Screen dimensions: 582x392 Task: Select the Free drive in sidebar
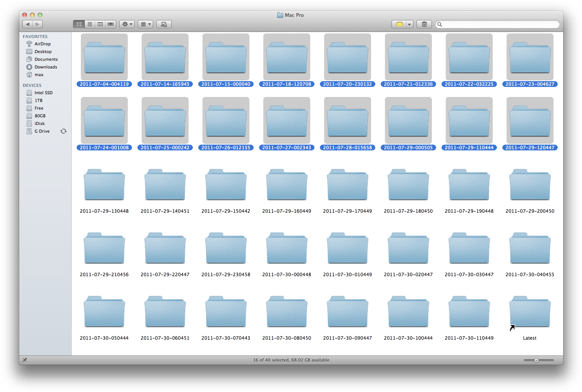point(39,108)
